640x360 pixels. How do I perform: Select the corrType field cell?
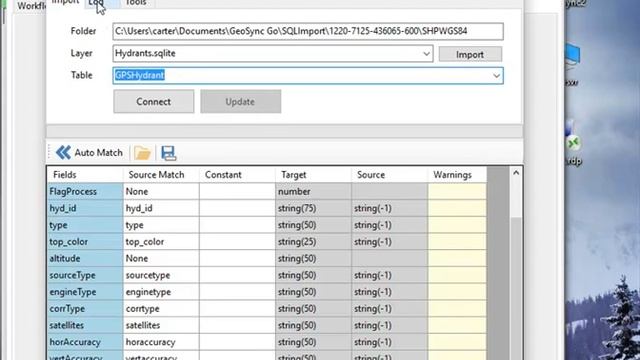[85, 309]
